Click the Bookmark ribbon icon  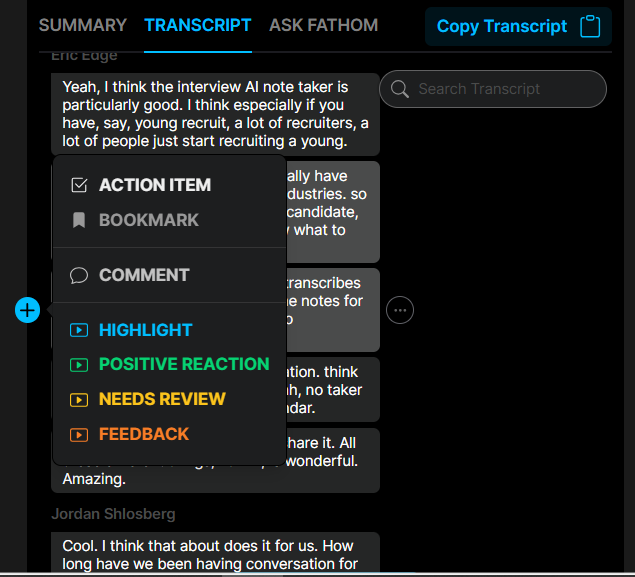pyautogui.click(x=79, y=220)
